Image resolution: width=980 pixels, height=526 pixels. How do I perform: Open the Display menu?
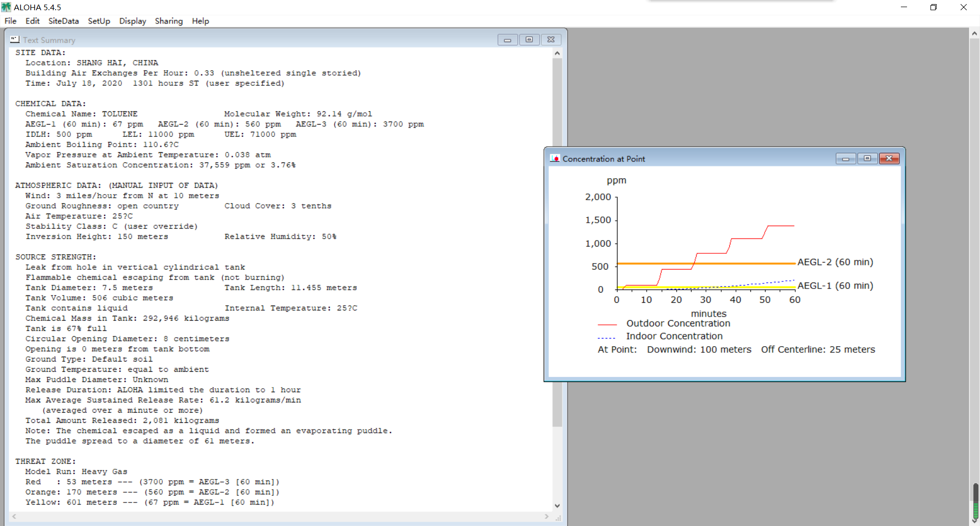(133, 21)
